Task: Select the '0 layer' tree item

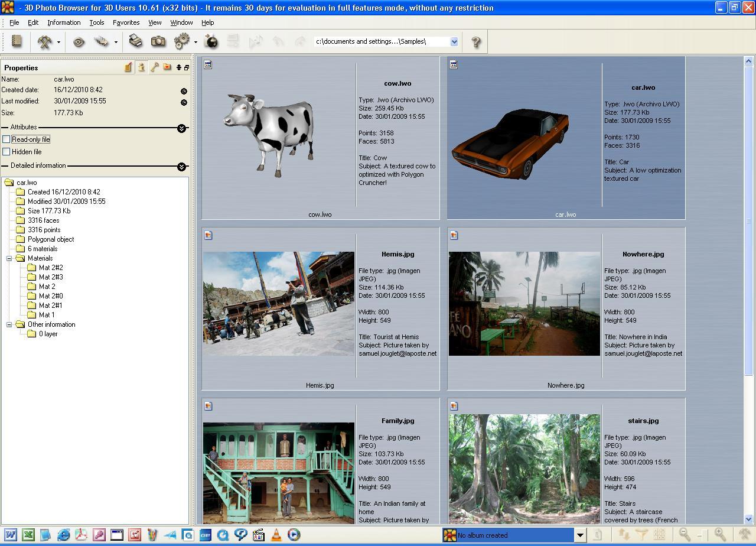Action: click(48, 334)
